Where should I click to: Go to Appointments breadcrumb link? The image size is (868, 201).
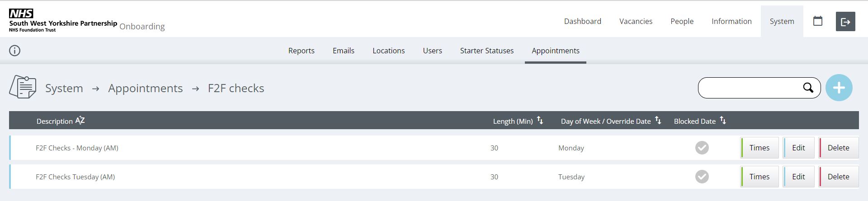[x=145, y=88]
